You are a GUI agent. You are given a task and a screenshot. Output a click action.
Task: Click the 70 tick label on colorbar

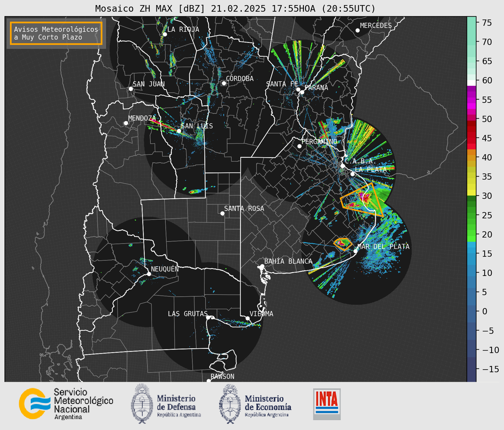tap(486, 42)
